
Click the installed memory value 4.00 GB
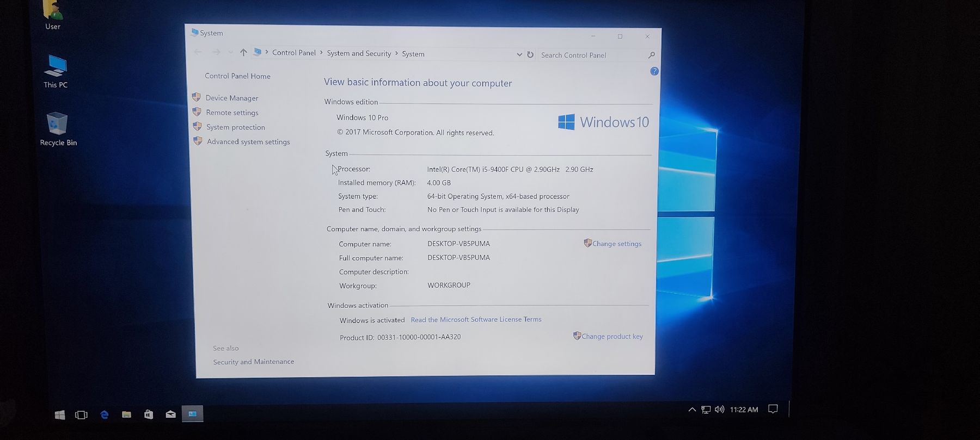click(439, 183)
